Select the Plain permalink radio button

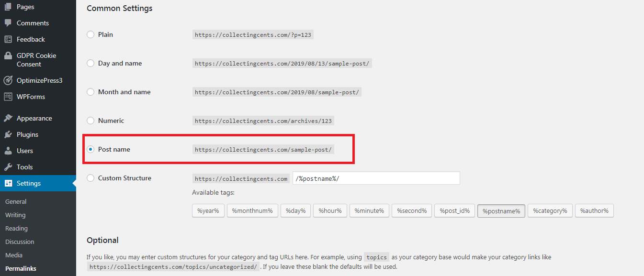[90, 34]
